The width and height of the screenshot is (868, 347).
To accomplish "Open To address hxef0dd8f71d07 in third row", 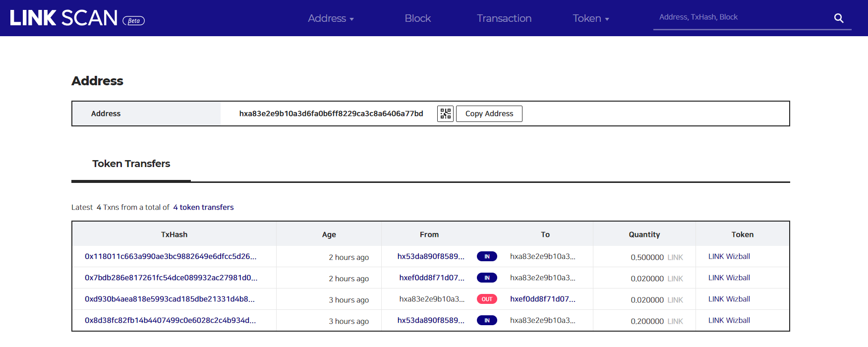I will click(x=543, y=299).
